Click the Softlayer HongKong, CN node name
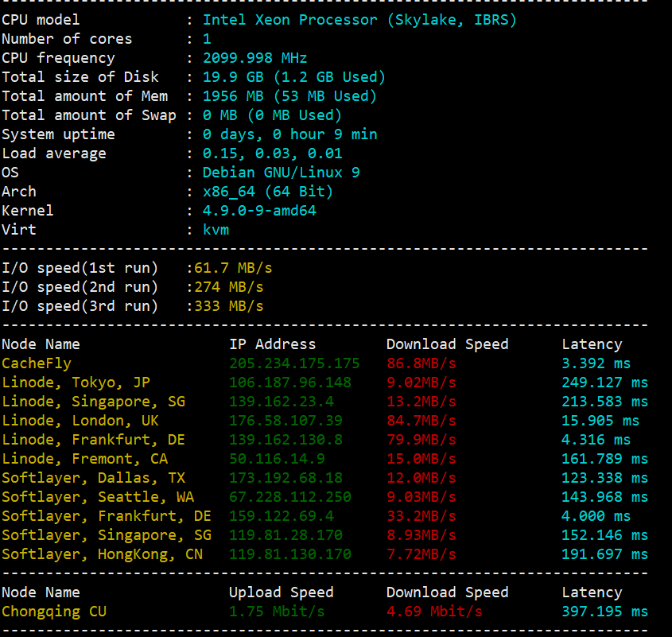The image size is (672, 637). coord(102,554)
